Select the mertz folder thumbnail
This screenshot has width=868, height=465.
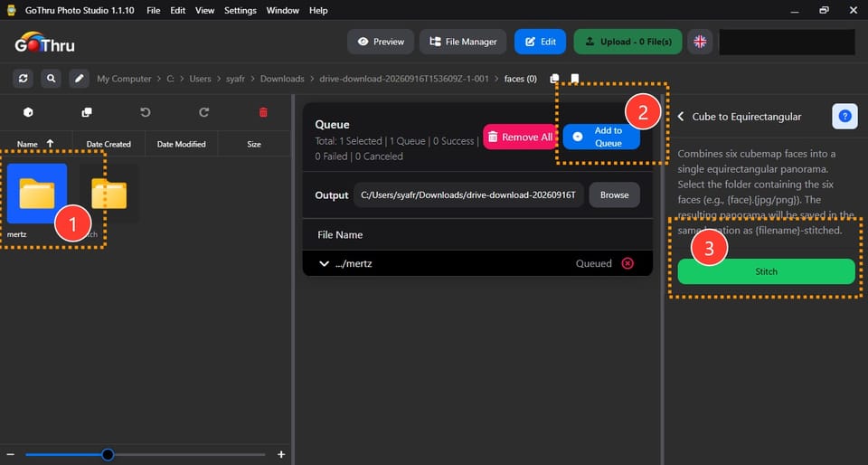pos(37,194)
